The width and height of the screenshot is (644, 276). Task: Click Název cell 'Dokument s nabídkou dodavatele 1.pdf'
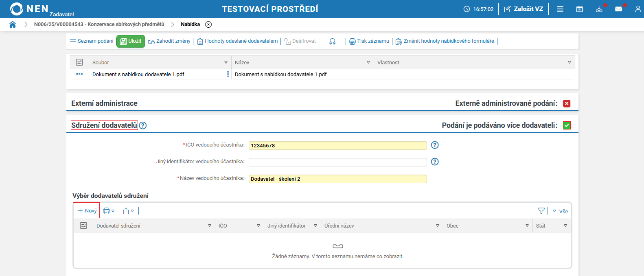click(281, 74)
